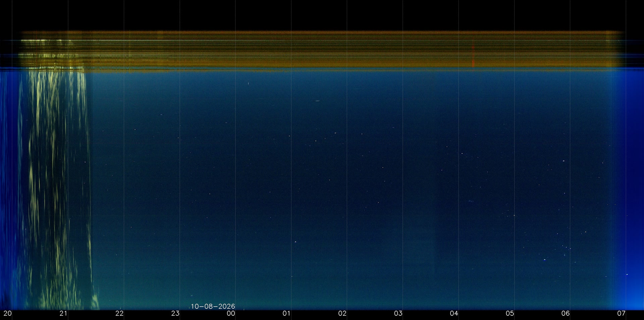This screenshot has height=320, width=644.
Task: Click the 22 hour label
Action: [x=119, y=314]
